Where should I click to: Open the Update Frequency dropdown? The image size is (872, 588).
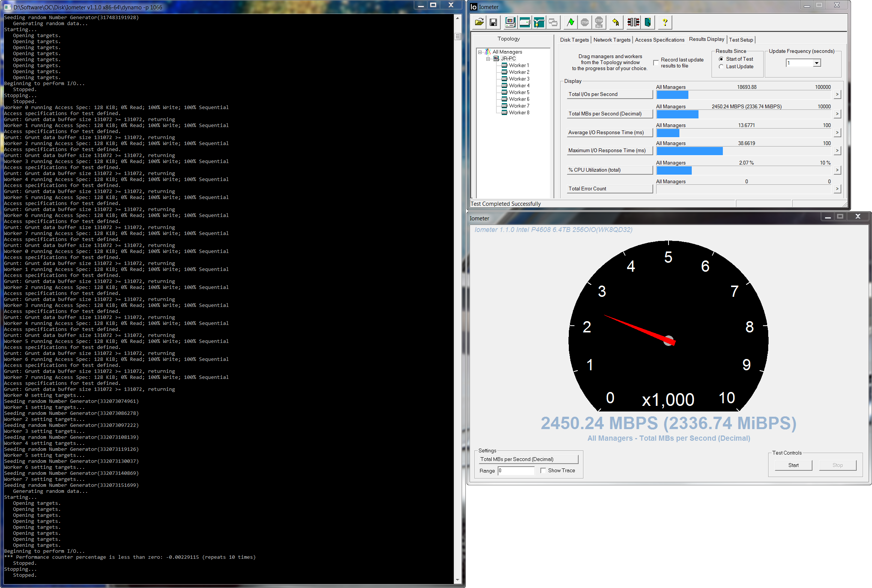pos(817,63)
